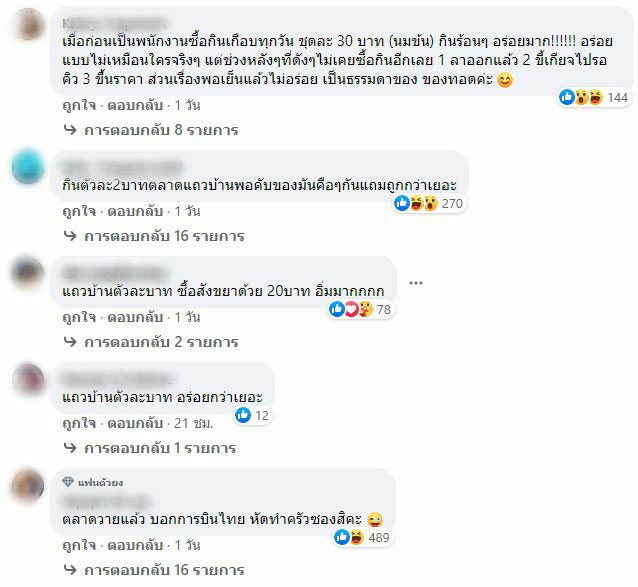The width and height of the screenshot is (638, 587).
Task: Open reactions on the 489-count comment
Action: pos(362,537)
